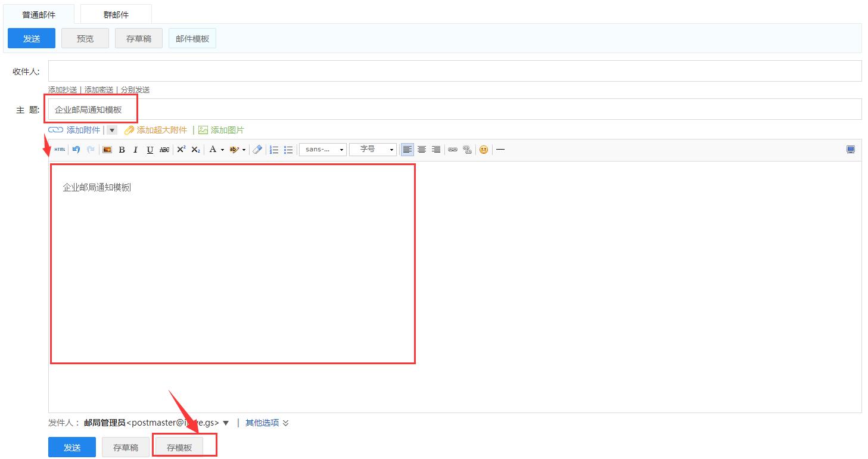
Task: Open the 字号 font size dropdown
Action: point(373,150)
